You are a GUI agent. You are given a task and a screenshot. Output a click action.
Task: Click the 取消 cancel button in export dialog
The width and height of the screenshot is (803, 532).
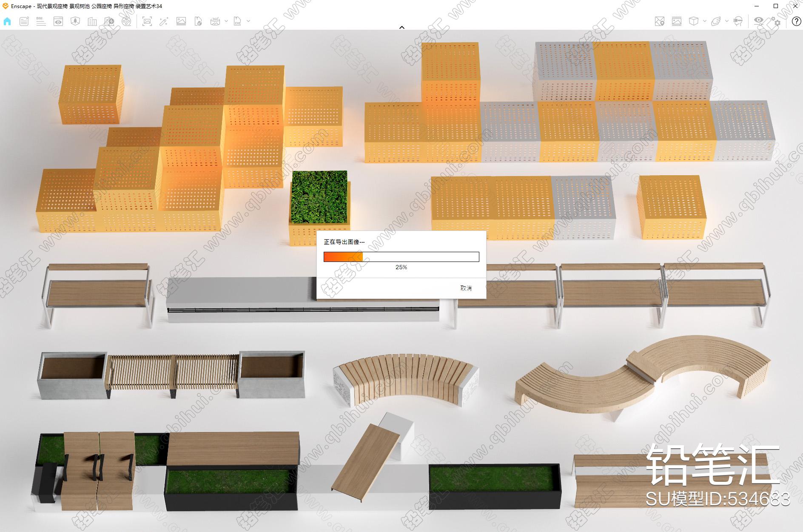pos(466,288)
